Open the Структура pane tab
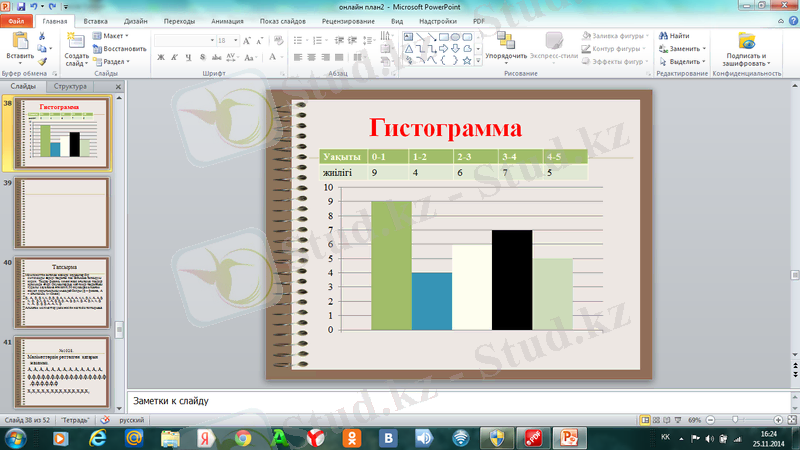The image size is (800, 450). (x=71, y=87)
